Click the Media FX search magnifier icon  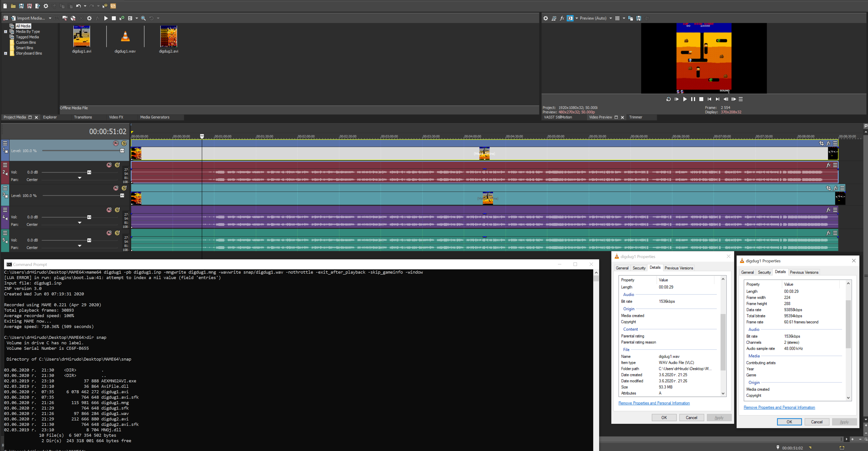tap(143, 18)
